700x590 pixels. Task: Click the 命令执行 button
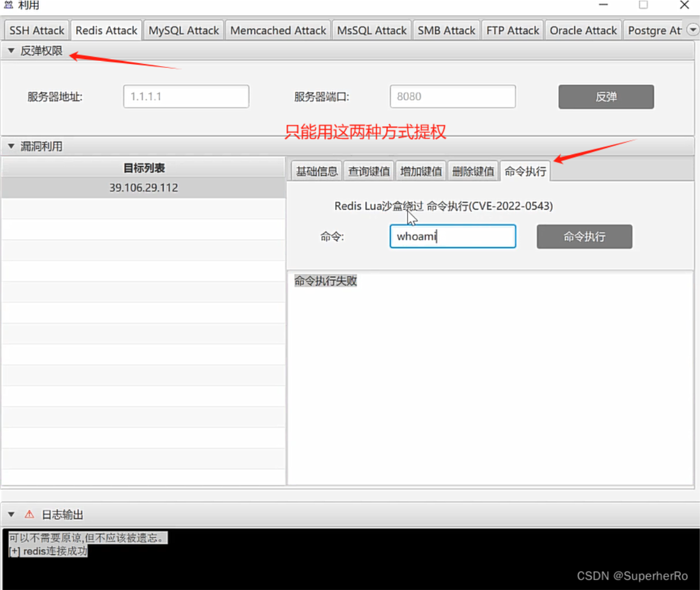(x=585, y=237)
